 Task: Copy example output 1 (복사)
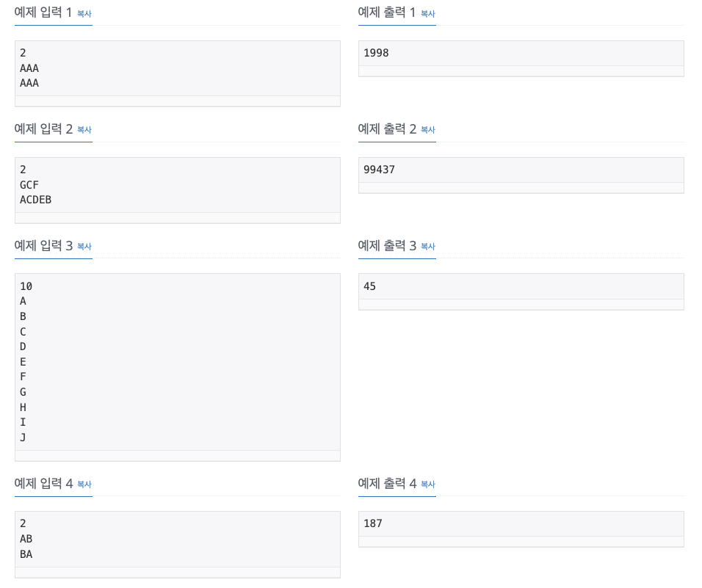(428, 14)
